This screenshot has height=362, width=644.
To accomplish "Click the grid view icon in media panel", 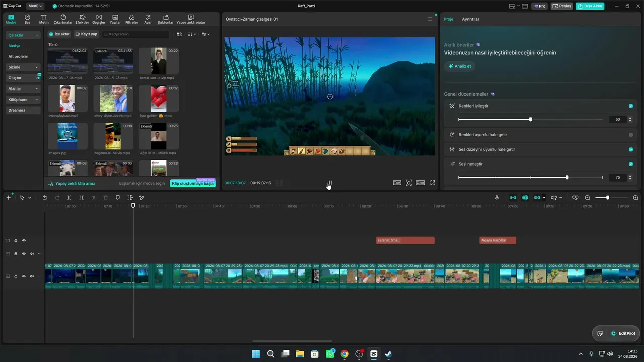I will pyautogui.click(x=179, y=34).
